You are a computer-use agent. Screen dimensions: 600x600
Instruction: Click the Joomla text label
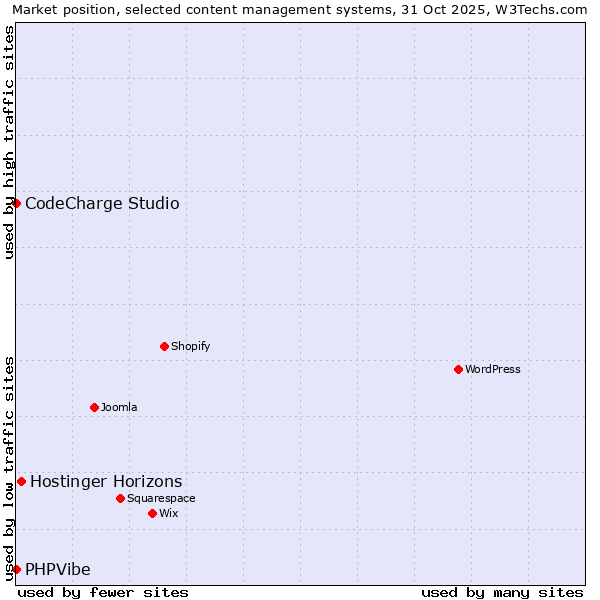coord(119,407)
